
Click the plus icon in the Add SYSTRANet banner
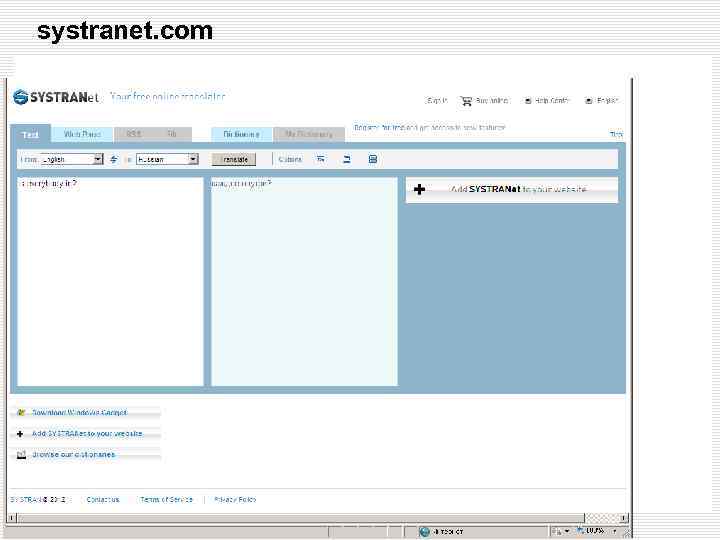tap(419, 189)
